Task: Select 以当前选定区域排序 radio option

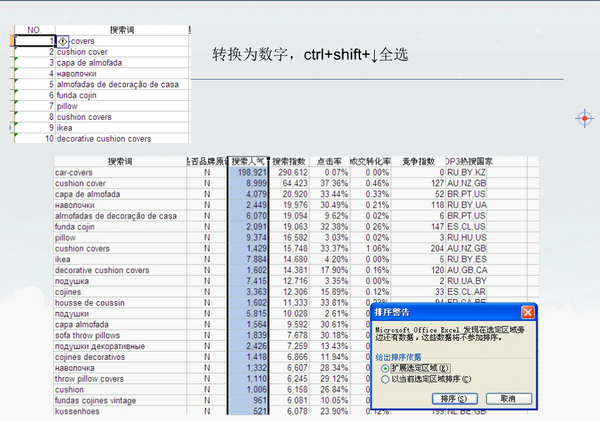Action: [386, 380]
